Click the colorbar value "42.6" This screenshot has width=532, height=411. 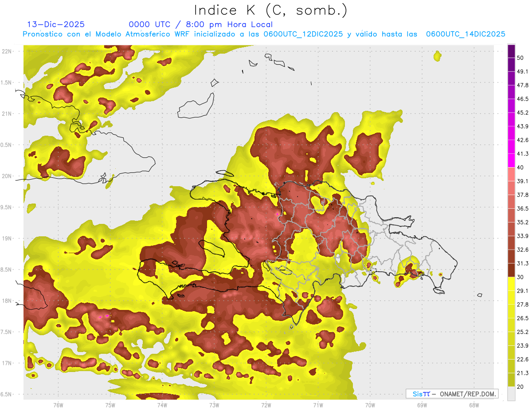pos(523,140)
